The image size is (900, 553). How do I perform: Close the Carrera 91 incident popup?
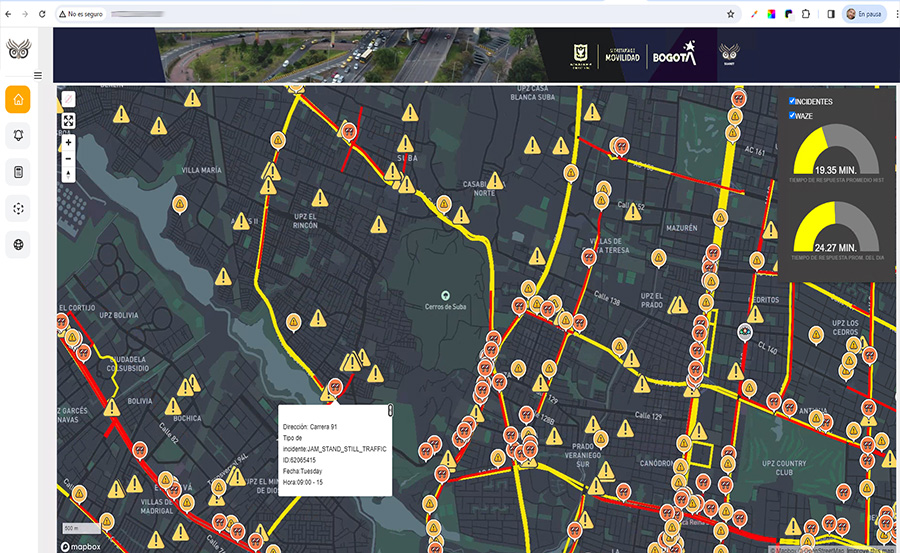pos(390,410)
